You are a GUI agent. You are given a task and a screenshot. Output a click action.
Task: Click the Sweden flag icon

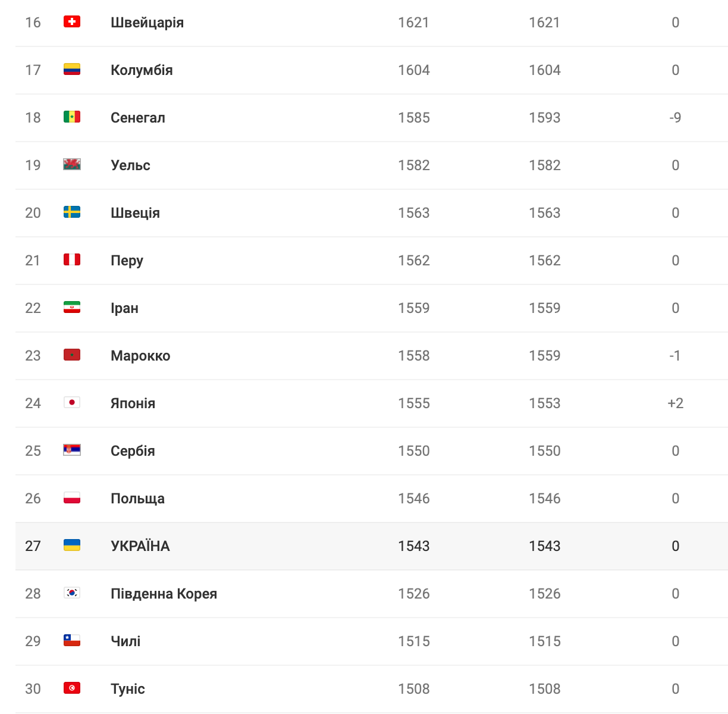pos(72,212)
